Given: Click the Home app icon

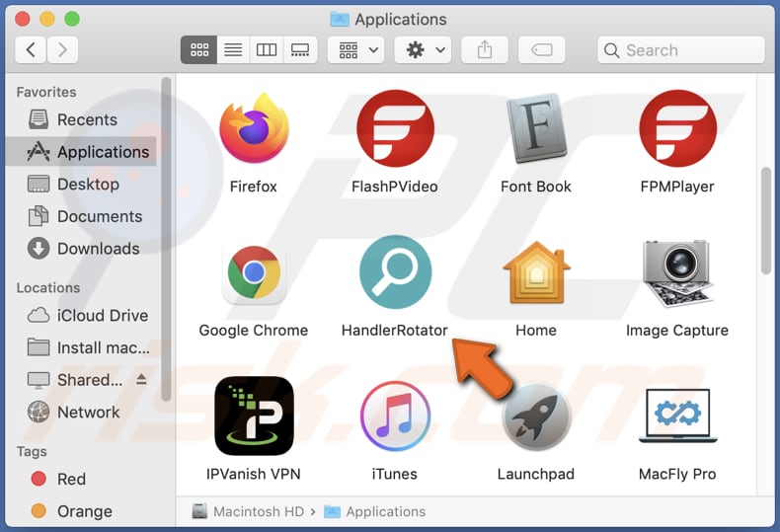Looking at the screenshot, I should (x=536, y=272).
